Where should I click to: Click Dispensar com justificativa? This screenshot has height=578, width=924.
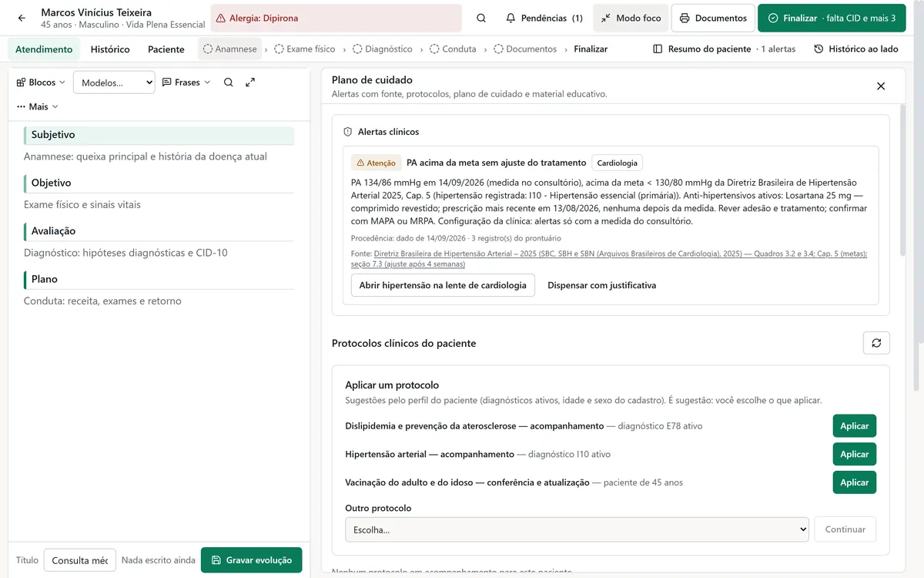602,285
